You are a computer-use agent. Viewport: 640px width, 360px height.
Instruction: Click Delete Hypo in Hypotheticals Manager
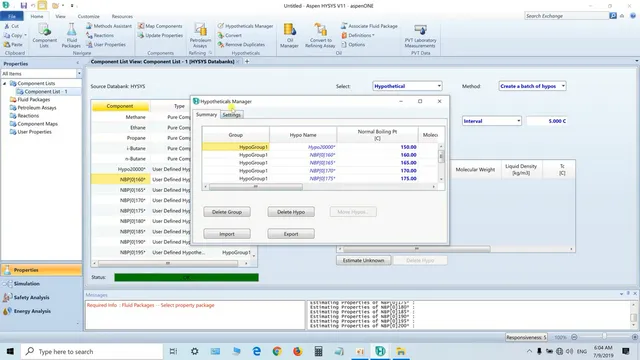[291, 212]
